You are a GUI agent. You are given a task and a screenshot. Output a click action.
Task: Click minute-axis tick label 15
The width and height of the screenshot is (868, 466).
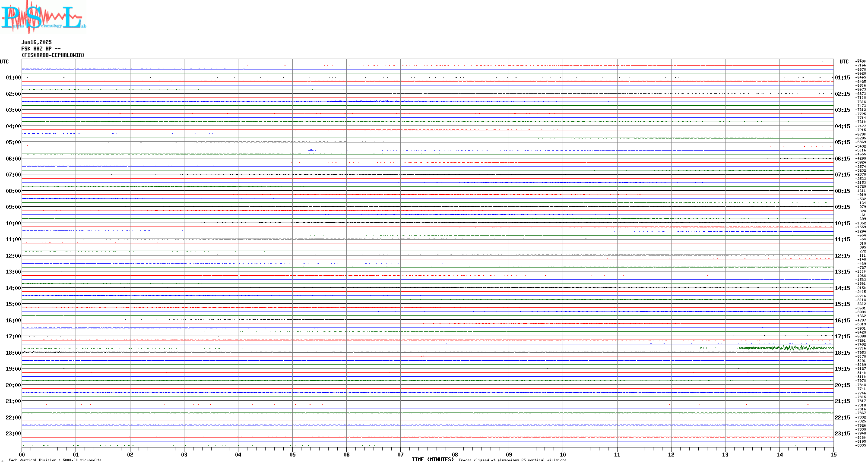coord(833,454)
